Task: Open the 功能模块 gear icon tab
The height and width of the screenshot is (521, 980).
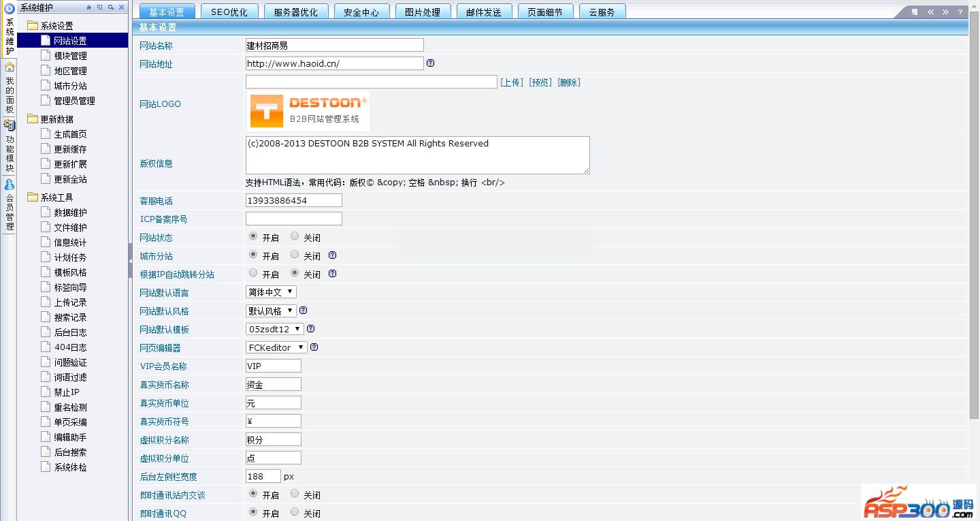Action: pyautogui.click(x=10, y=147)
